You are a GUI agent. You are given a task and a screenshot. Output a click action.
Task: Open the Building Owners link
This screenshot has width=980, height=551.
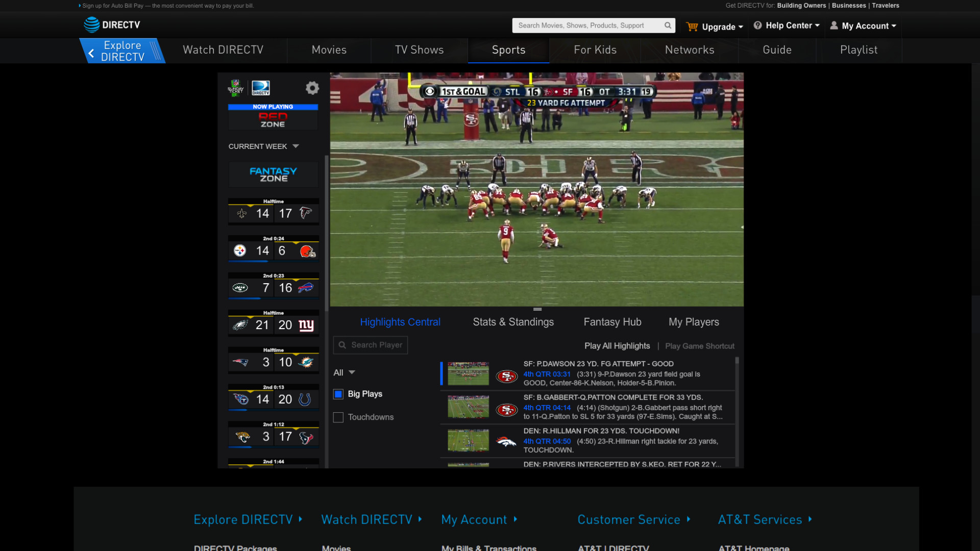(x=801, y=6)
